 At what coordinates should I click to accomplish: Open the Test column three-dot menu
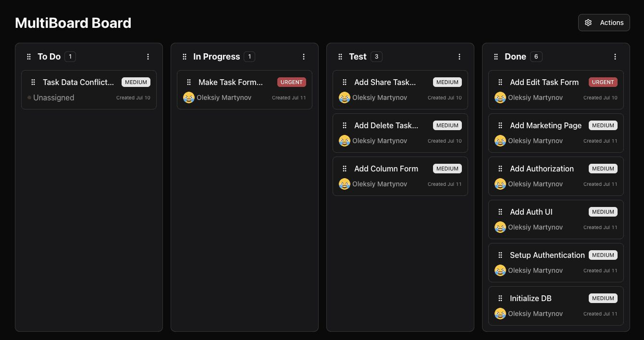(x=459, y=56)
